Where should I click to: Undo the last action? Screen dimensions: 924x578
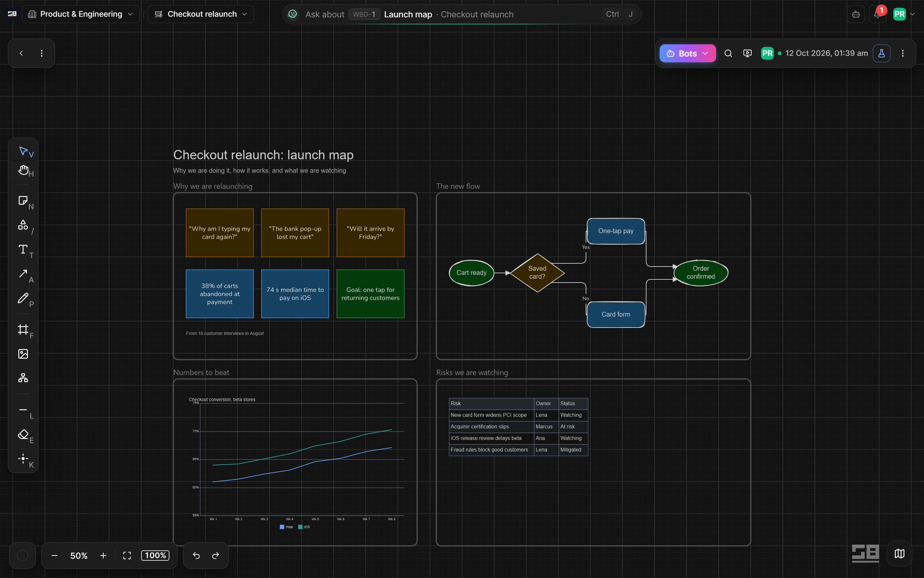pos(196,556)
